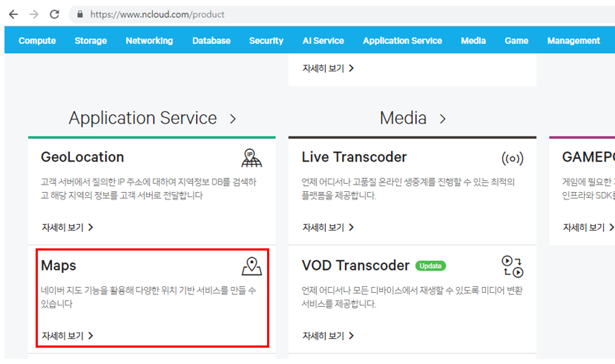This screenshot has width=615, height=364.
Task: Click 자세히 보기 under VOD Transcoder
Action: (328, 336)
